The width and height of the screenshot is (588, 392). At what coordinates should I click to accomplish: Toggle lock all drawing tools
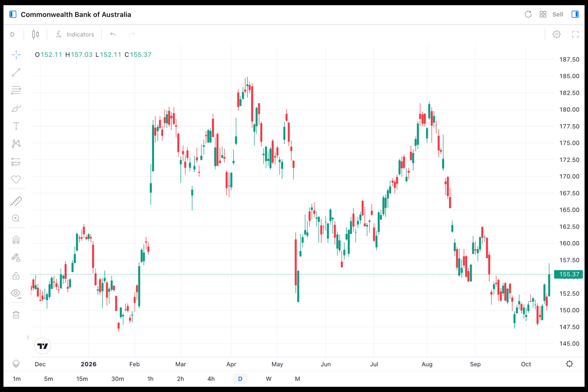16,276
